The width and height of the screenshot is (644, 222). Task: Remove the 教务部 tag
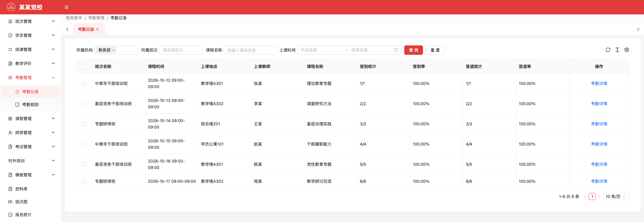(x=113, y=50)
